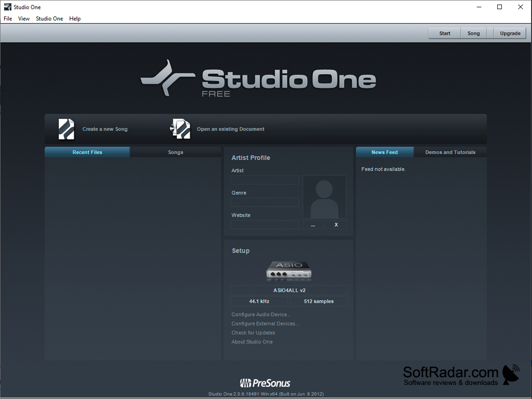Click the ASIO audio interface icon
532x399 pixels.
(x=289, y=271)
